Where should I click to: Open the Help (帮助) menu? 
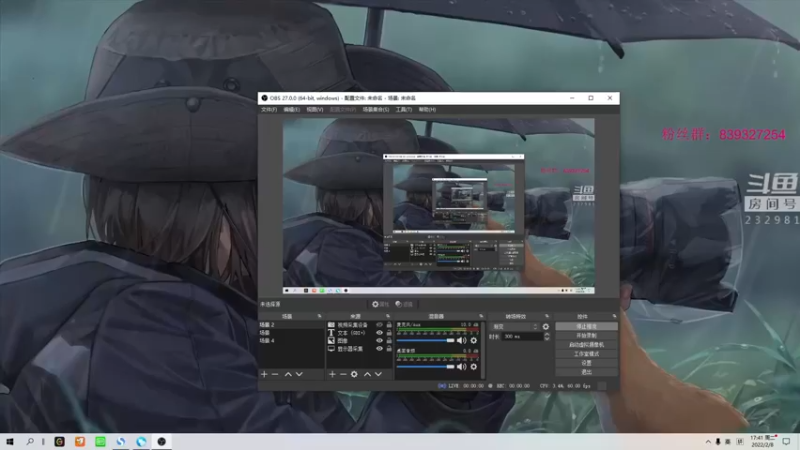(427, 110)
